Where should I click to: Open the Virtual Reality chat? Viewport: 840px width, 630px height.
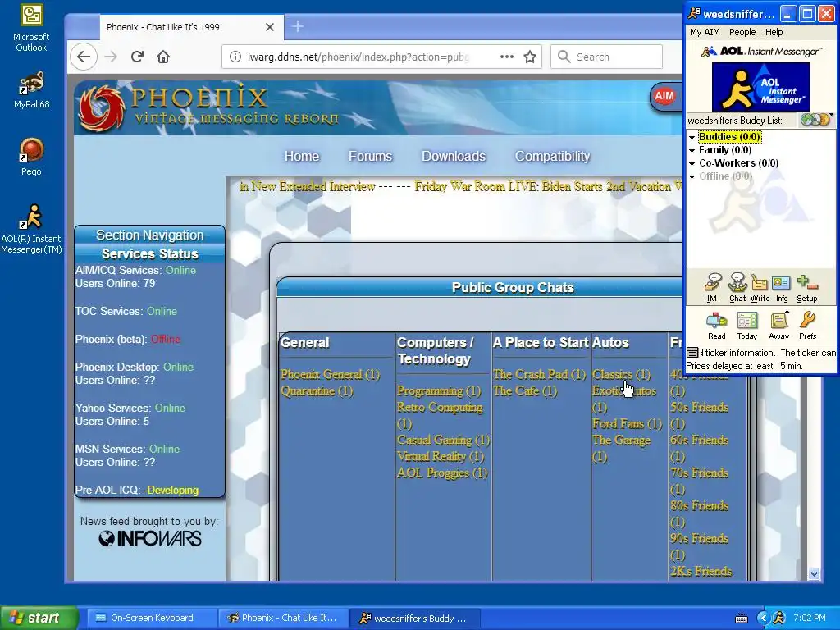[440, 456]
